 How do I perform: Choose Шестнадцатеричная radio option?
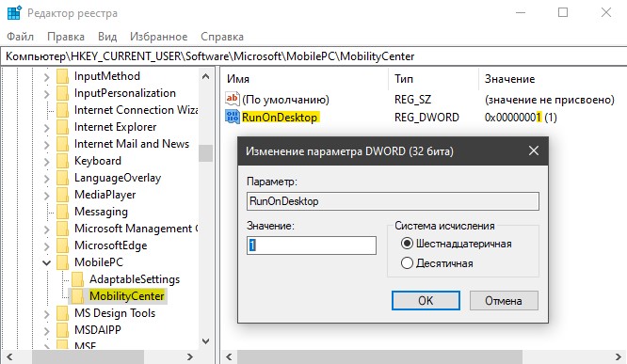pos(457,244)
